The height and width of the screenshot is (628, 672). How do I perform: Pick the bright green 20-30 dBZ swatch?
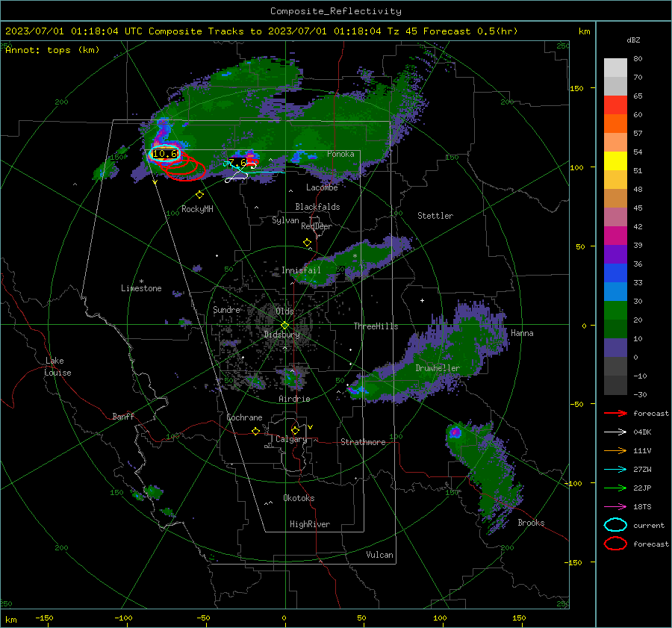tap(615, 311)
